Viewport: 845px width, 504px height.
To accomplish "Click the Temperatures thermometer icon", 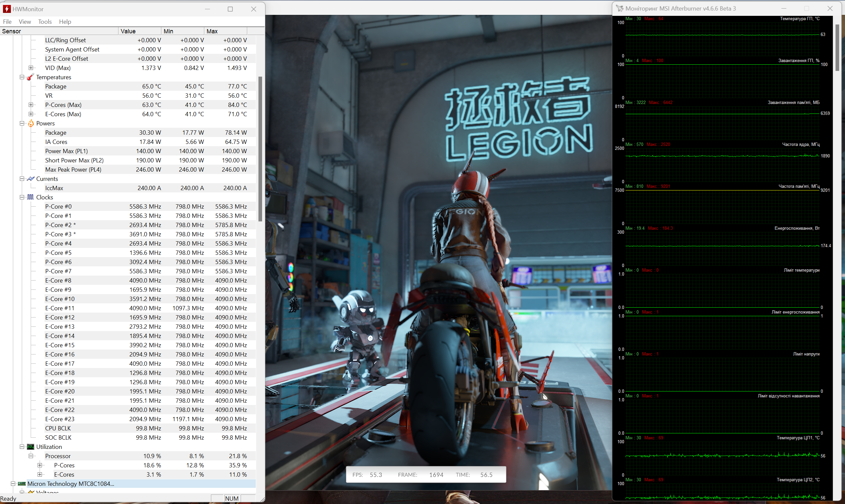I will click(31, 77).
